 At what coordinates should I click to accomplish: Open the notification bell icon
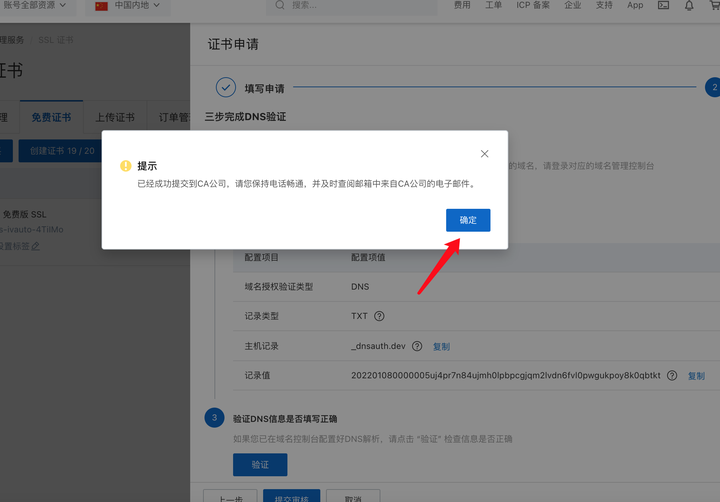pyautogui.click(x=689, y=6)
